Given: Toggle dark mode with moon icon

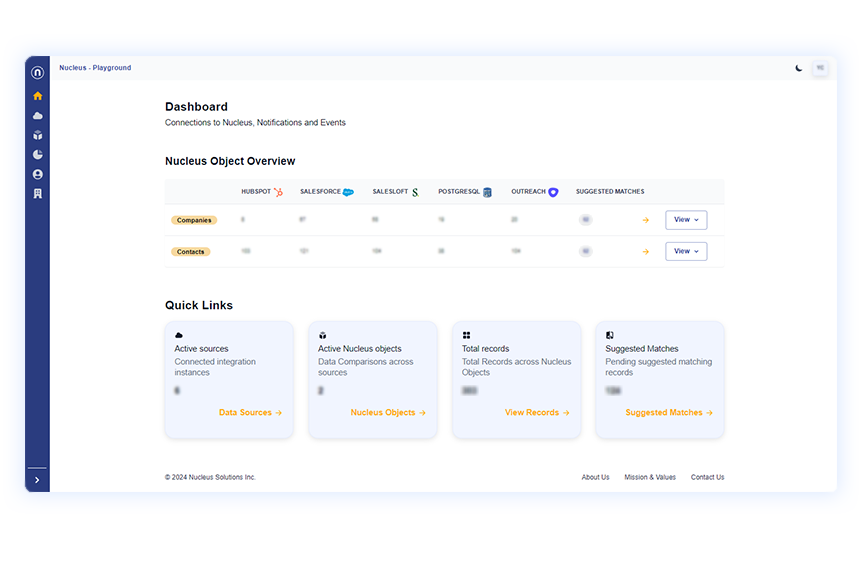Looking at the screenshot, I should click(799, 68).
